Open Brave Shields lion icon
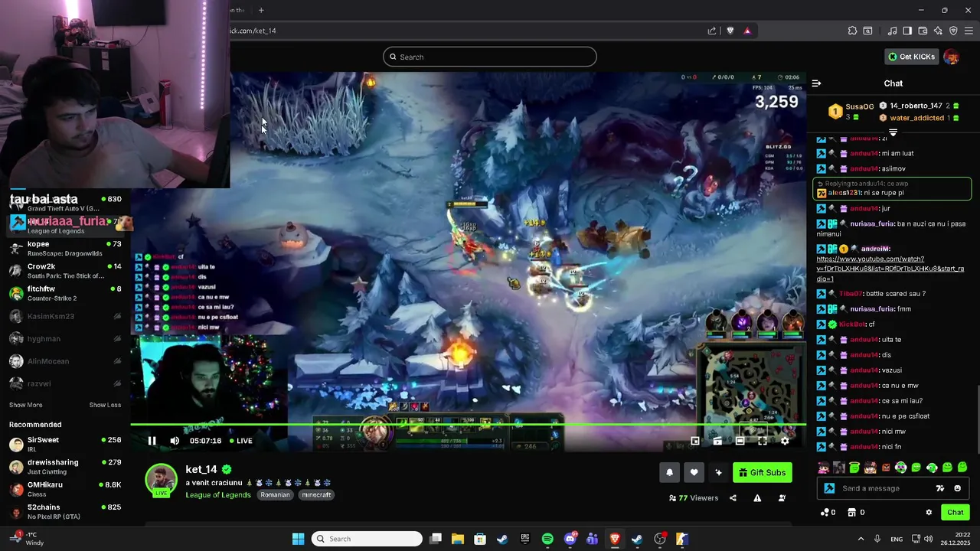Screen dimensions: 980x551 (730, 31)
